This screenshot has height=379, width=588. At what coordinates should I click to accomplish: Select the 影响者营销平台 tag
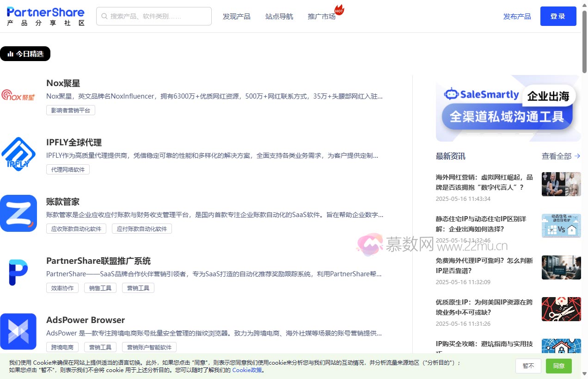click(71, 110)
